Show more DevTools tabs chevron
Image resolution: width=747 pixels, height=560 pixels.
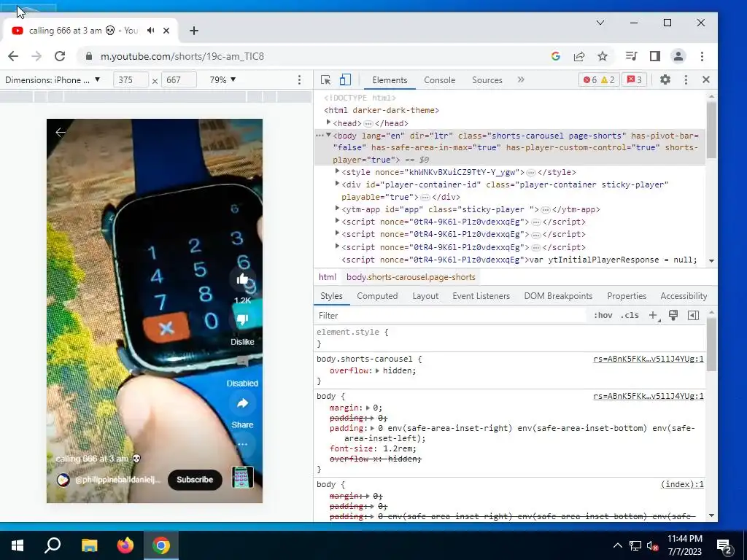pos(521,80)
